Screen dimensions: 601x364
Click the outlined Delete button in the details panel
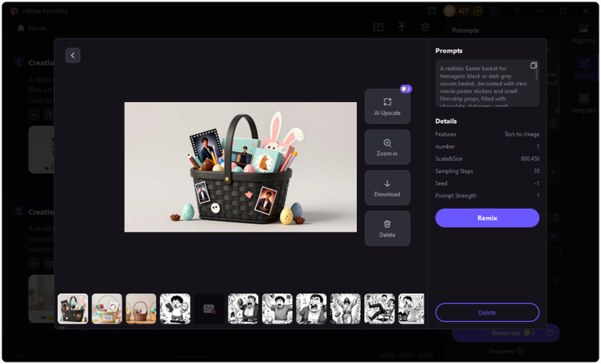tap(487, 312)
